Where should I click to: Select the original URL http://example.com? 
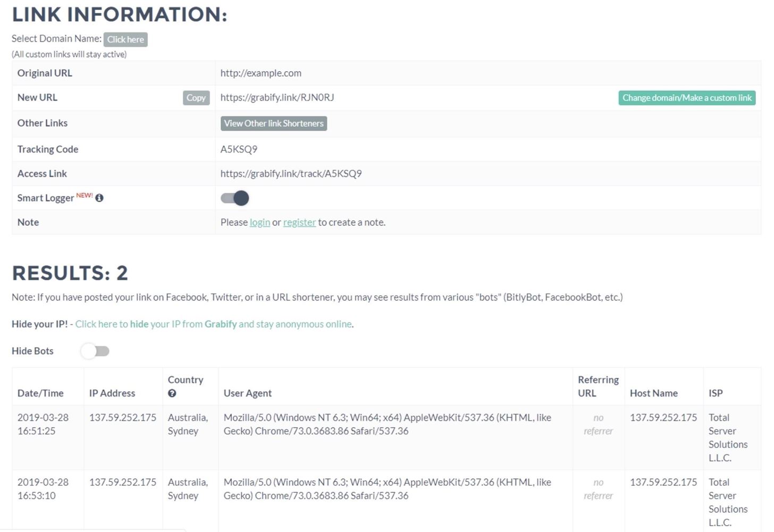261,73
